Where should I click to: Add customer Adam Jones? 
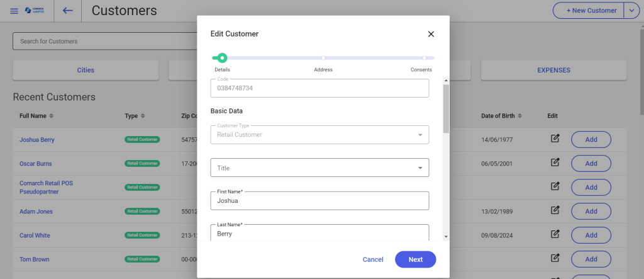(x=591, y=211)
